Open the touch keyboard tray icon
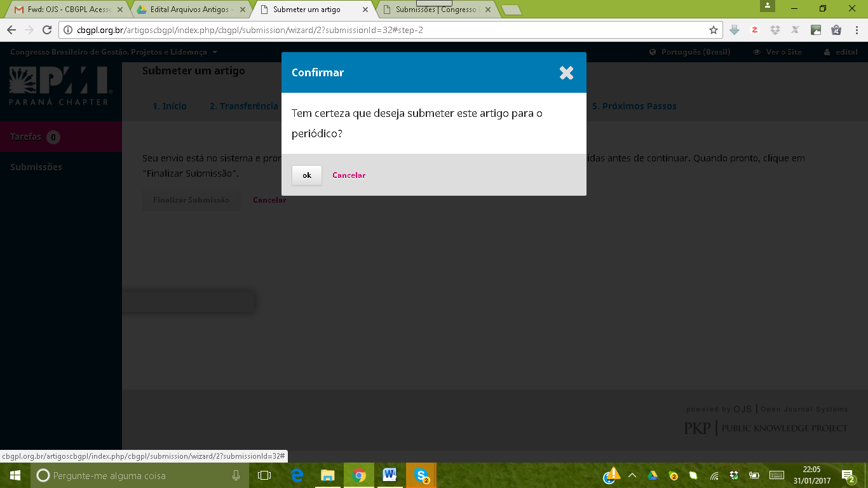 click(776, 475)
